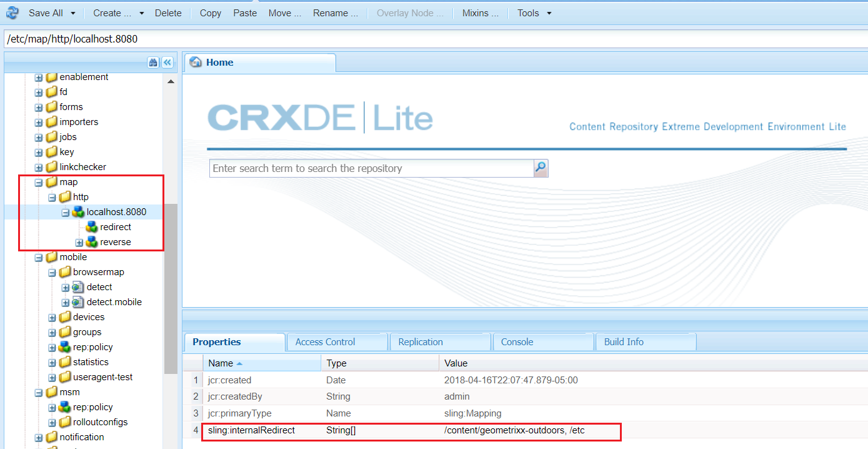
Task: Click the Copy button
Action: point(210,13)
